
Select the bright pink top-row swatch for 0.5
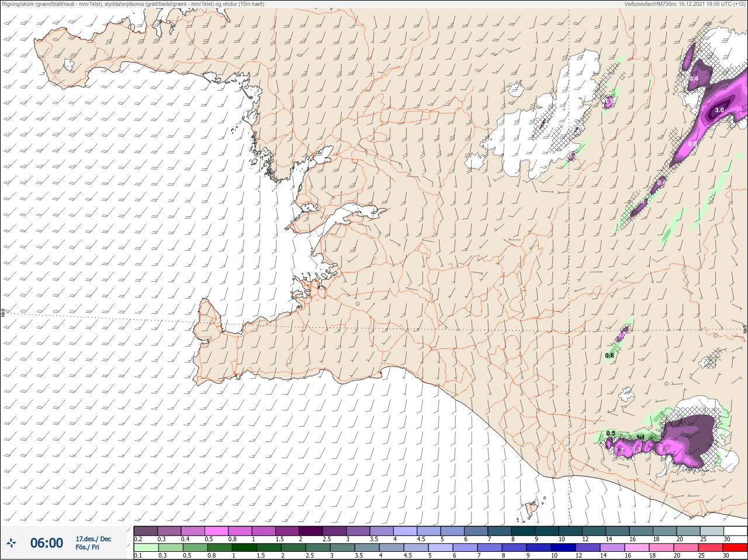pyautogui.click(x=216, y=531)
